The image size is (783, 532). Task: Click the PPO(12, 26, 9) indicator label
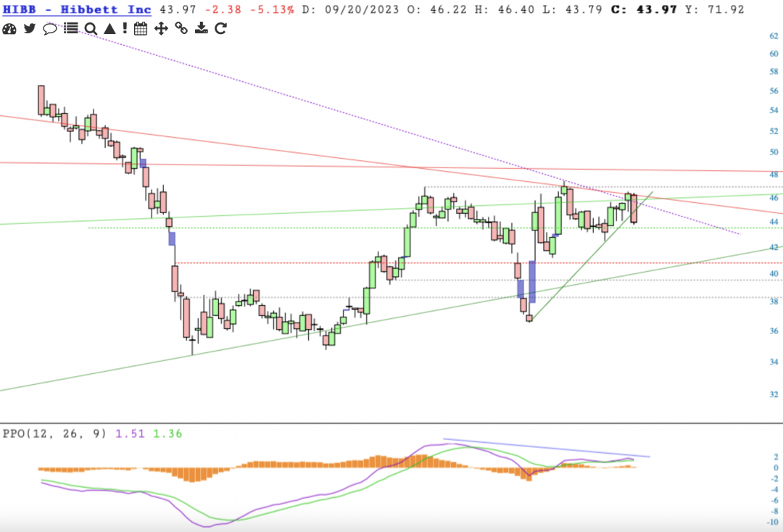[x=54, y=433]
